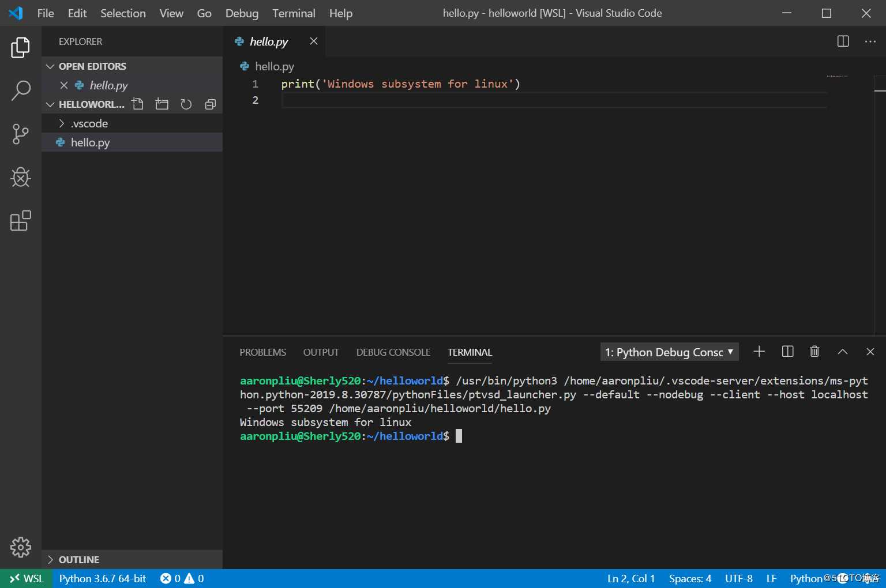Screen dimensions: 886x588
Task: Click the 'Windows subsystem for linux' terminal output
Action: (325, 422)
